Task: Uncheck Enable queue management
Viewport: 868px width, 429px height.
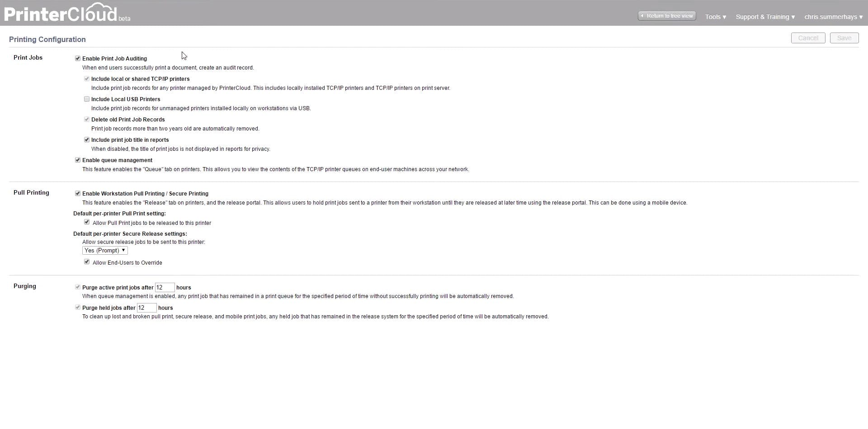Action: (78, 159)
